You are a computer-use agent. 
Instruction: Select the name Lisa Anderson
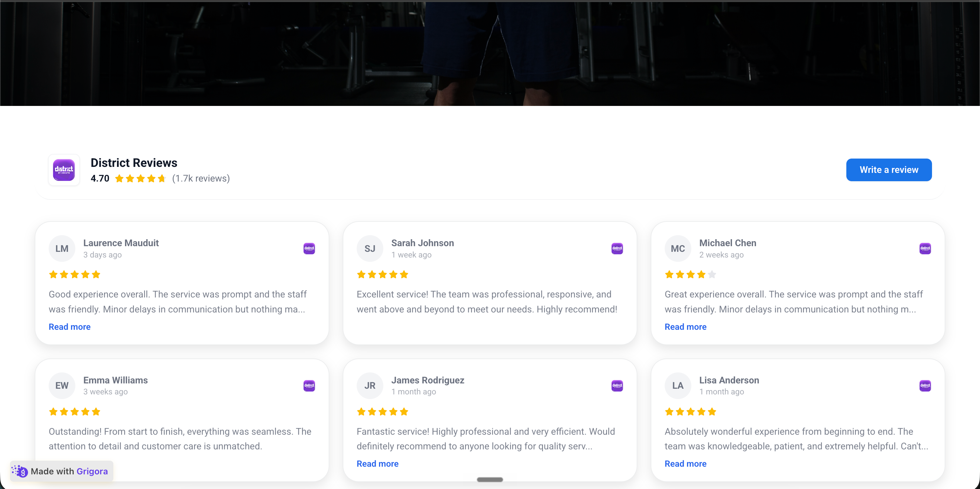(x=729, y=380)
